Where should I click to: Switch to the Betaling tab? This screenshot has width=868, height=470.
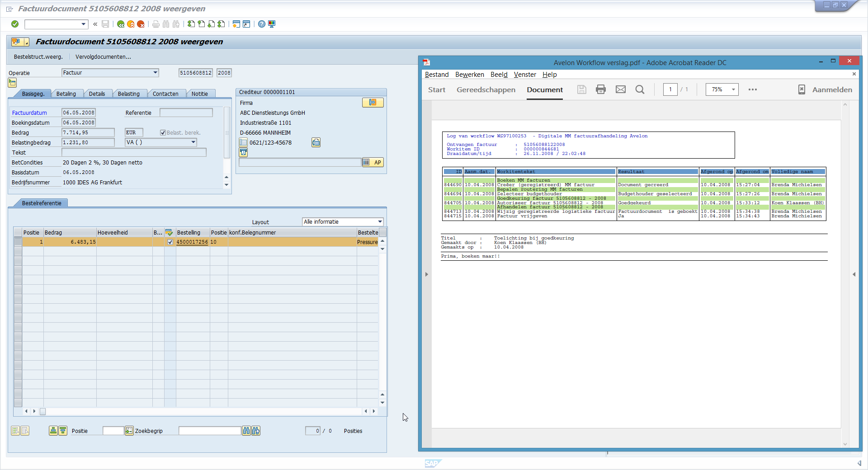(x=66, y=94)
